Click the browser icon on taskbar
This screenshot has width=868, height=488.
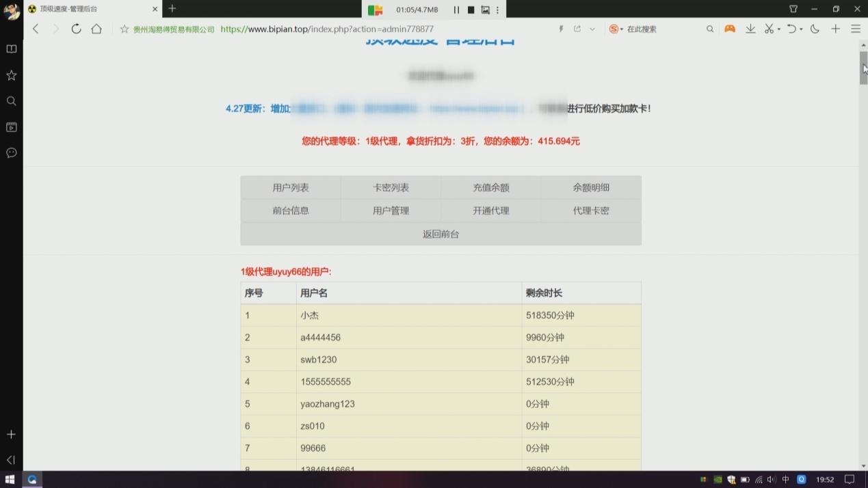(x=31, y=479)
